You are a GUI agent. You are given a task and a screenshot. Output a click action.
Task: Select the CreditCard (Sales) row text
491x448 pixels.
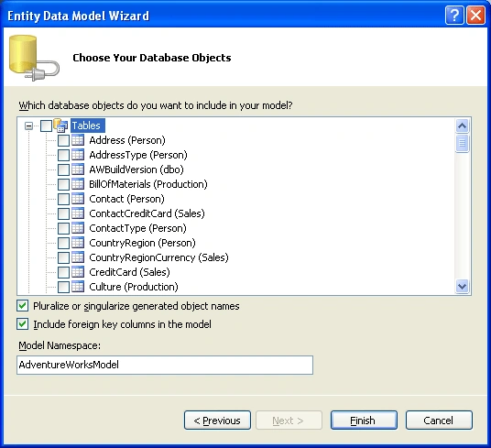pyautogui.click(x=129, y=272)
